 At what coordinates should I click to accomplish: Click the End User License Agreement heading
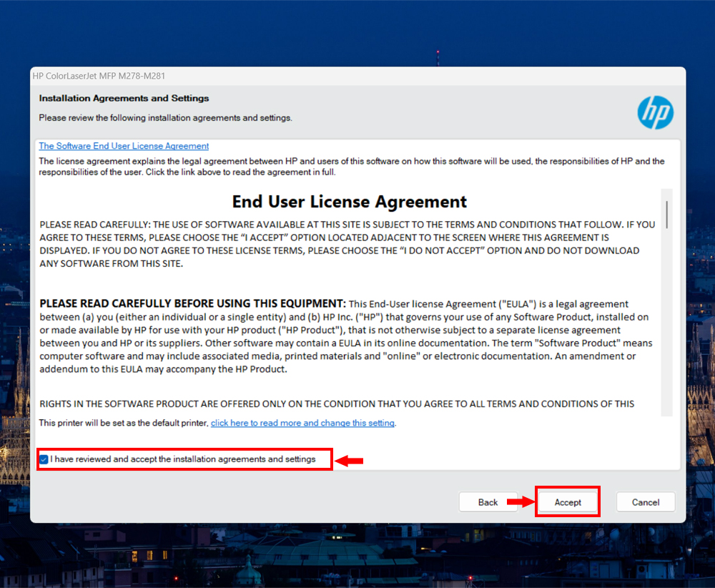[x=350, y=202]
